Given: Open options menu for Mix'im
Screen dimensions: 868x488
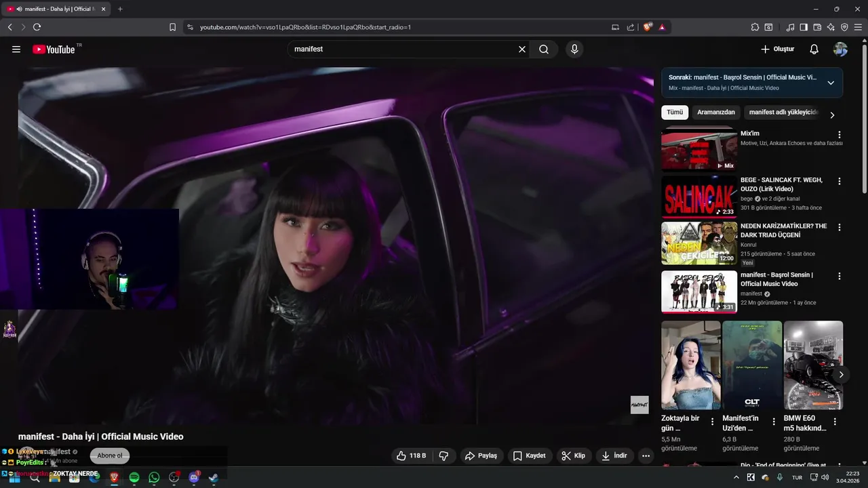Looking at the screenshot, I should (x=840, y=135).
